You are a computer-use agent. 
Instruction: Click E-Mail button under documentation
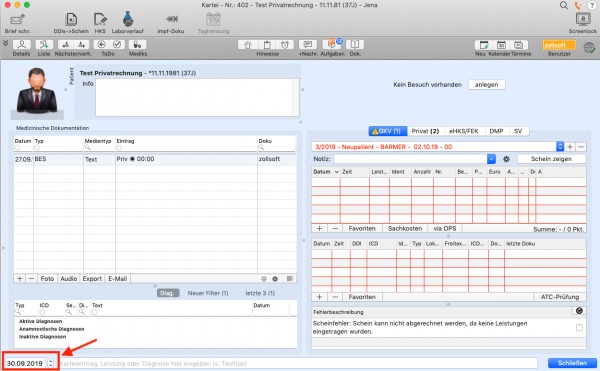(x=117, y=278)
